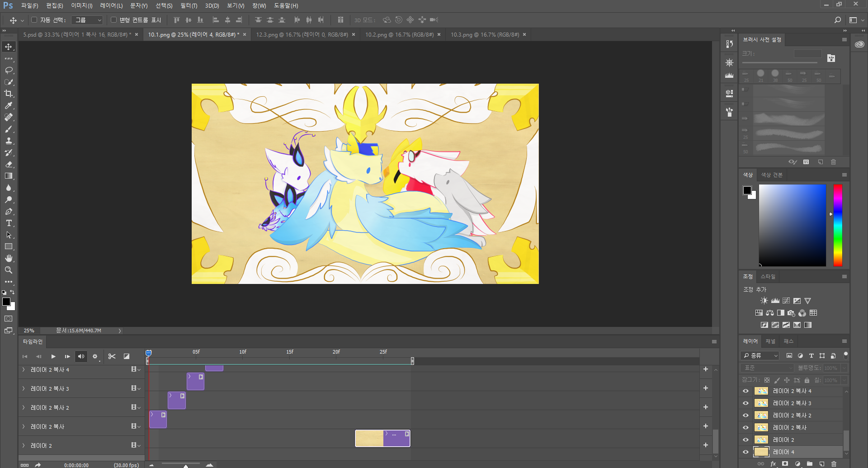Open the 파일(F) menu
868x468 pixels.
[29, 6]
